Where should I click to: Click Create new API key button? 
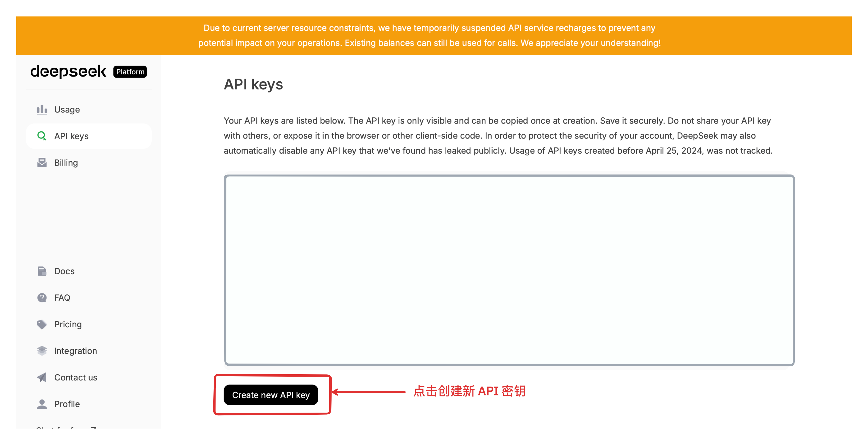click(x=271, y=395)
